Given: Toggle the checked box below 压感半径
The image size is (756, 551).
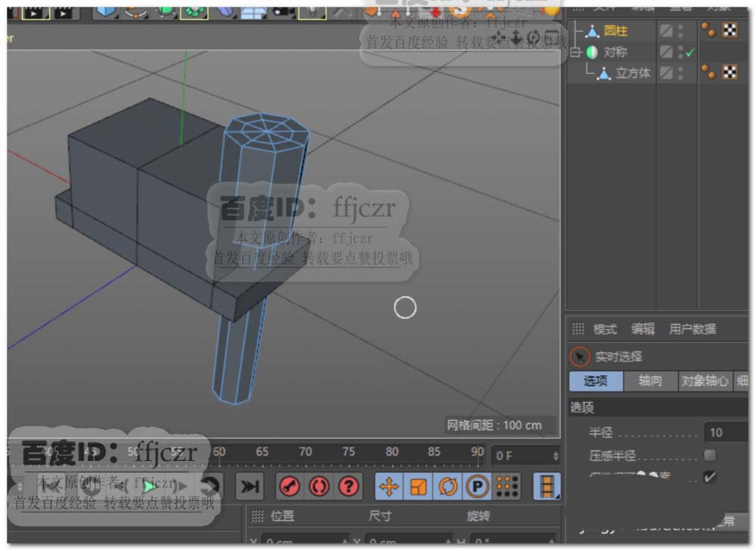Looking at the screenshot, I should [x=710, y=477].
